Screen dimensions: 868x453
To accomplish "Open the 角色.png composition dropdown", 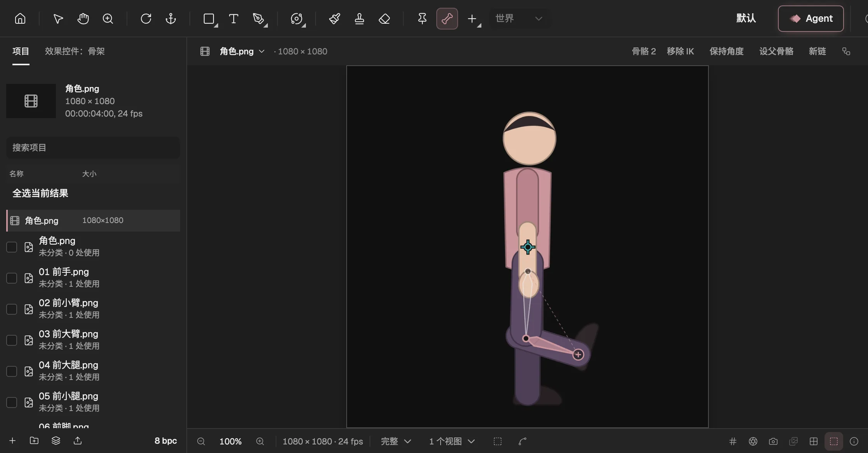I will (x=242, y=51).
